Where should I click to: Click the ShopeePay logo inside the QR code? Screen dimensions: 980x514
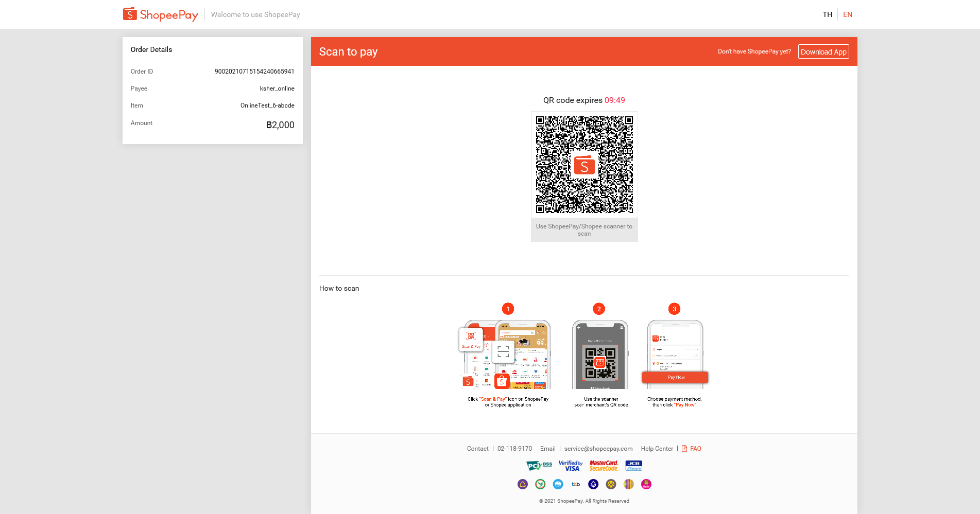point(584,166)
